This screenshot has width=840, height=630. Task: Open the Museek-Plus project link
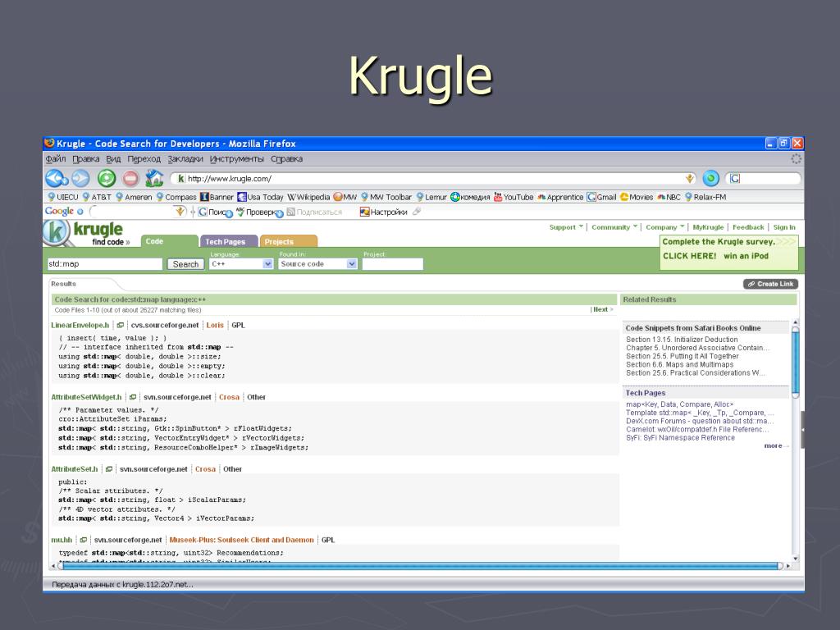tap(242, 540)
